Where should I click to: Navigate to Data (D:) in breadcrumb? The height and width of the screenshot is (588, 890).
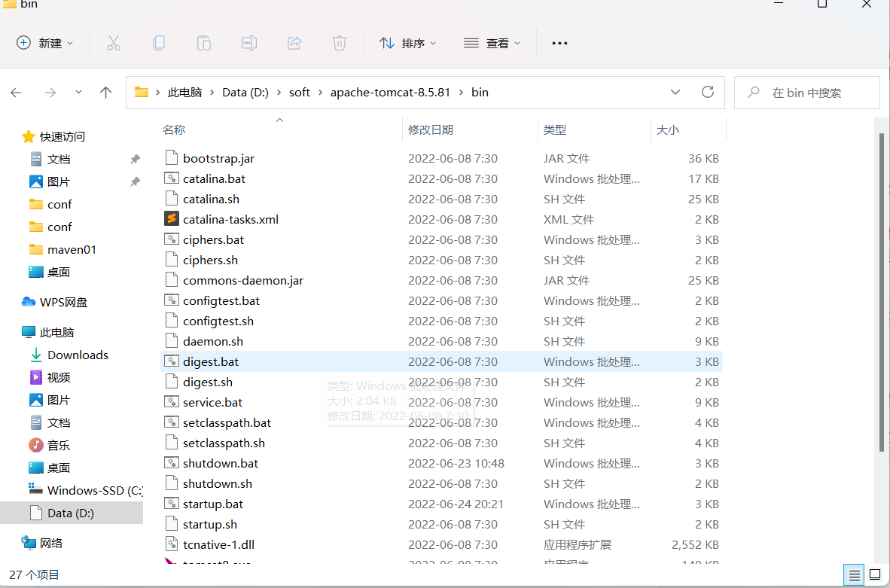click(245, 93)
